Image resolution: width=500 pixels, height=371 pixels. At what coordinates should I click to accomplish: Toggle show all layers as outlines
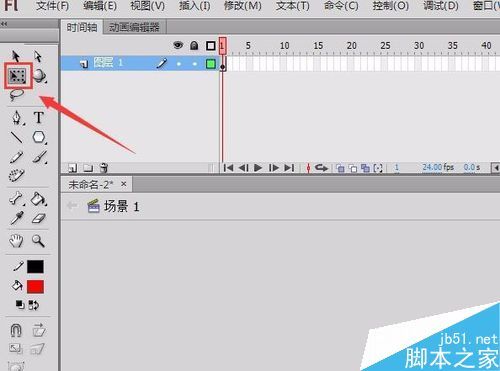click(x=211, y=45)
